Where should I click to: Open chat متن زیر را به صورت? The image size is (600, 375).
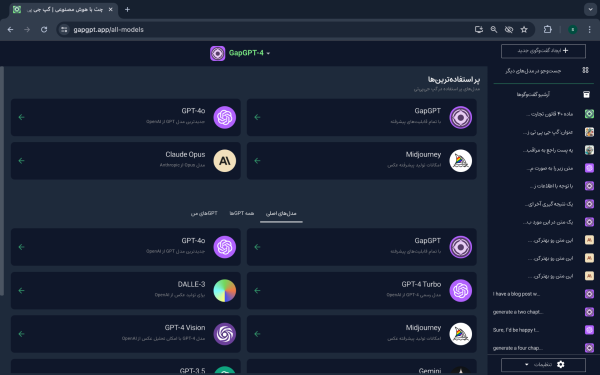(543, 168)
